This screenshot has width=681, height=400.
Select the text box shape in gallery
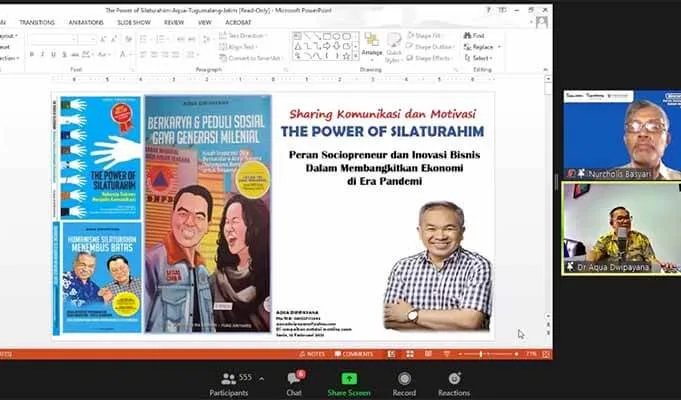click(298, 36)
